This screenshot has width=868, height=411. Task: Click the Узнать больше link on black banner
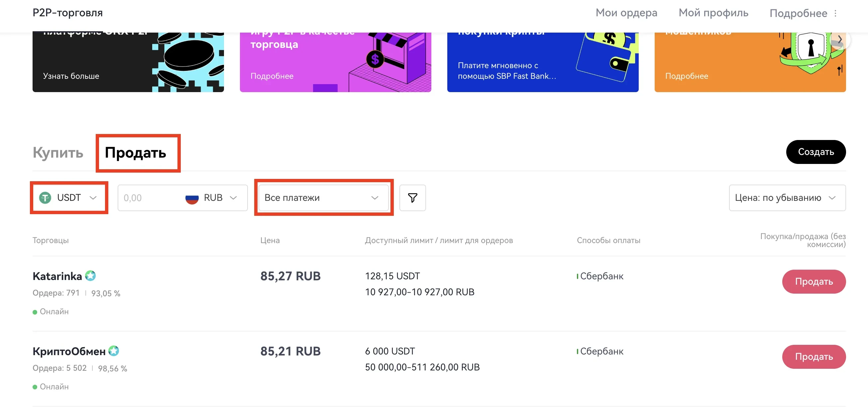pyautogui.click(x=70, y=76)
